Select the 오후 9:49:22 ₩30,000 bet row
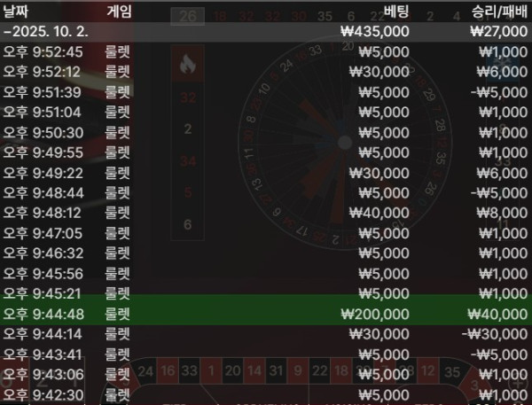The height and width of the screenshot is (405, 532). pyautogui.click(x=266, y=173)
